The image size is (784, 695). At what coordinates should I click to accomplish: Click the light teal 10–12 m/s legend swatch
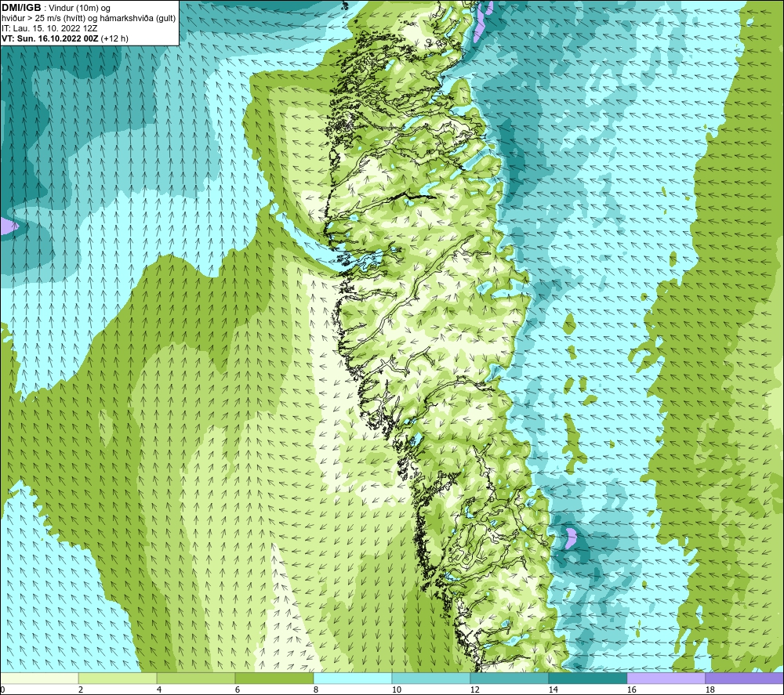point(431,678)
